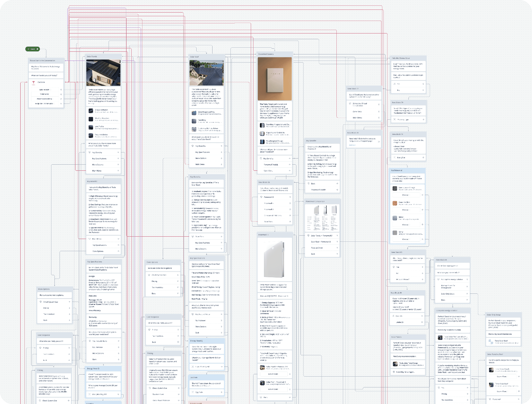Select the house photo in the Solar Panels block
Viewport: 532px width, 404px height.
click(103, 73)
